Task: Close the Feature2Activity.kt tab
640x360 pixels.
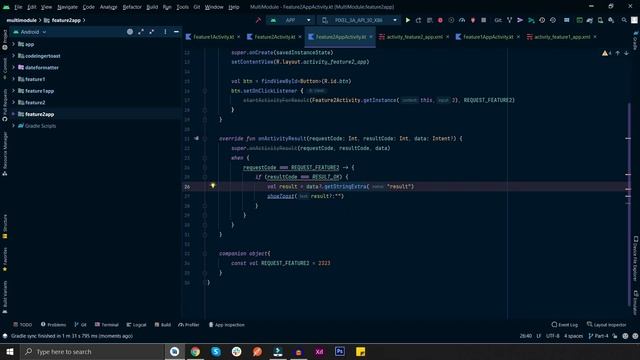Action: pos(300,37)
